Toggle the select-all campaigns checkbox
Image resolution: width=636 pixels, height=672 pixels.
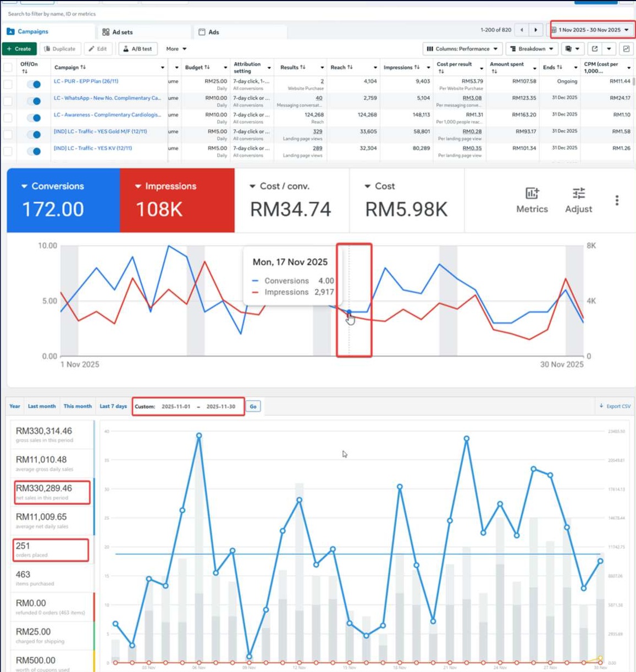pos(8,68)
